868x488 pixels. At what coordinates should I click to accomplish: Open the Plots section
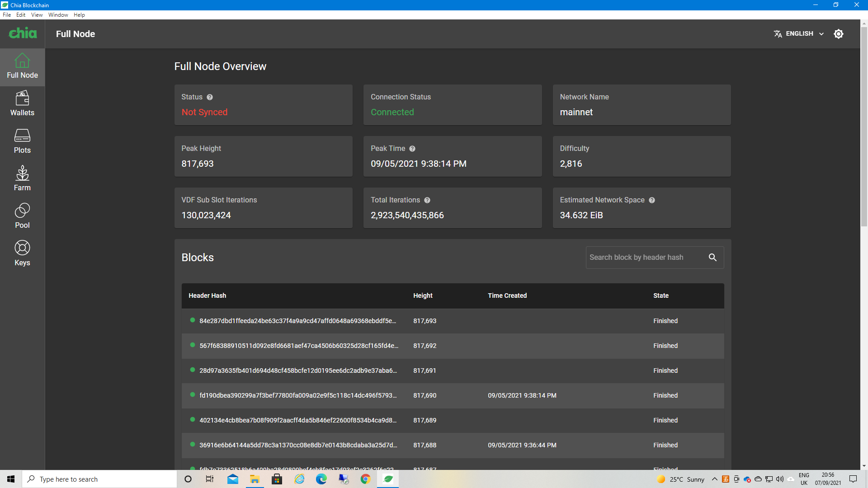[x=22, y=142]
